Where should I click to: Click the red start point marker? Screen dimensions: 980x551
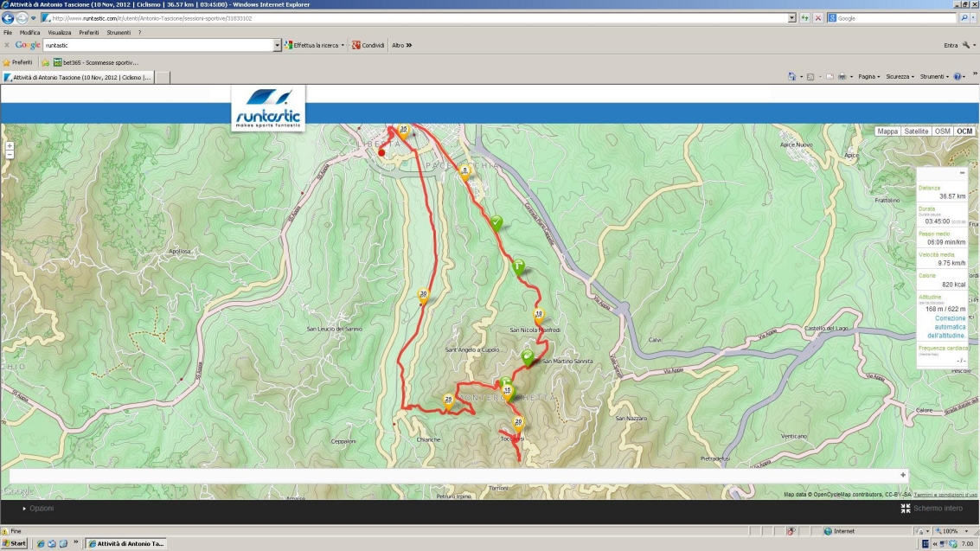(381, 152)
